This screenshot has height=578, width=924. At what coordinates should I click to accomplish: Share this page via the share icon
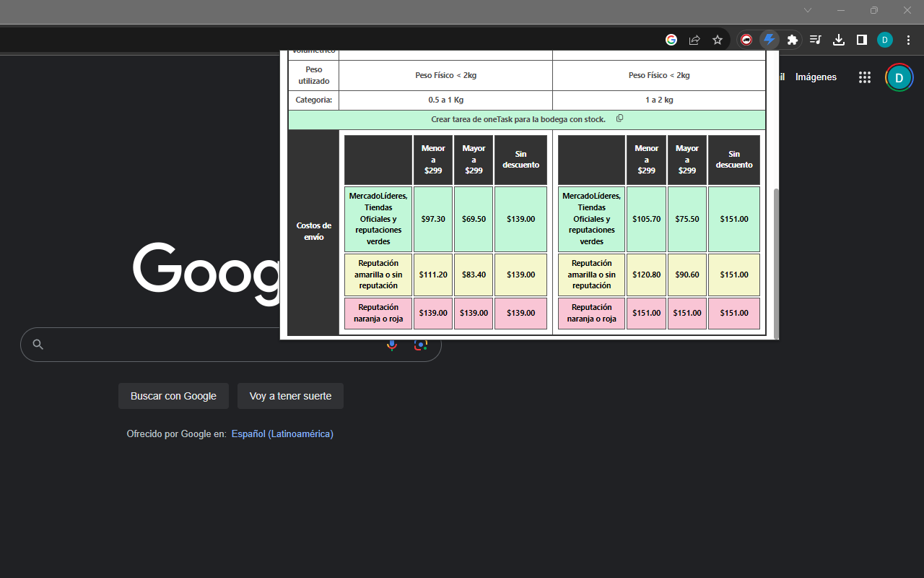pyautogui.click(x=694, y=40)
